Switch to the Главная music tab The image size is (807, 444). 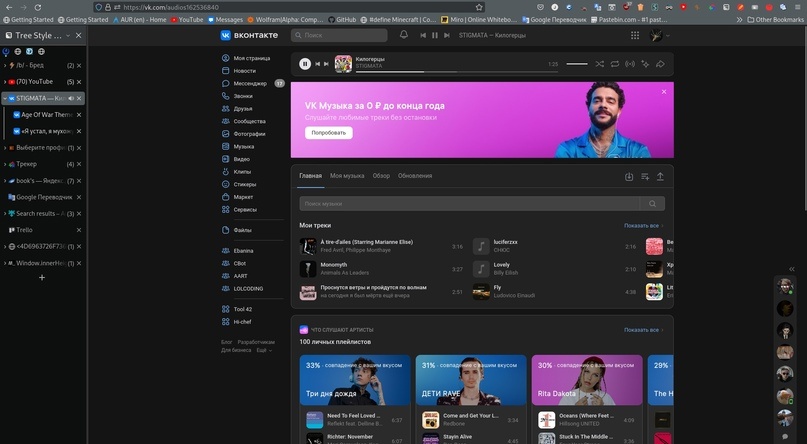(310, 176)
